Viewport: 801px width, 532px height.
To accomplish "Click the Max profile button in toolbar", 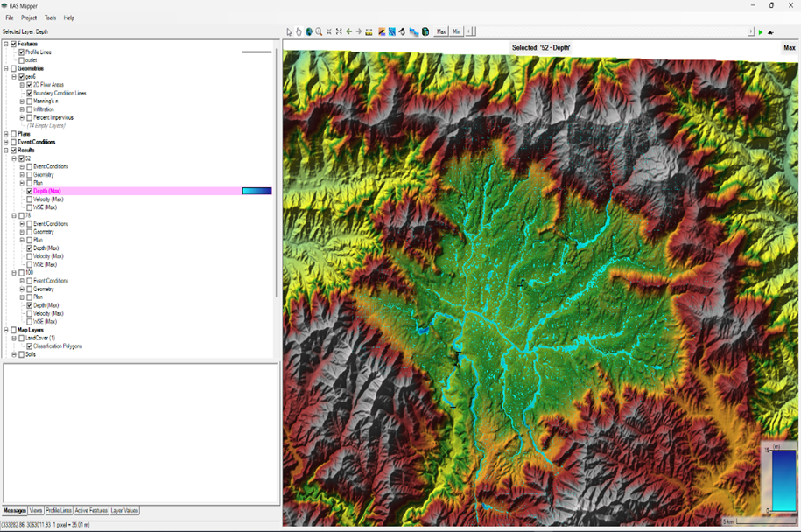I will click(441, 31).
